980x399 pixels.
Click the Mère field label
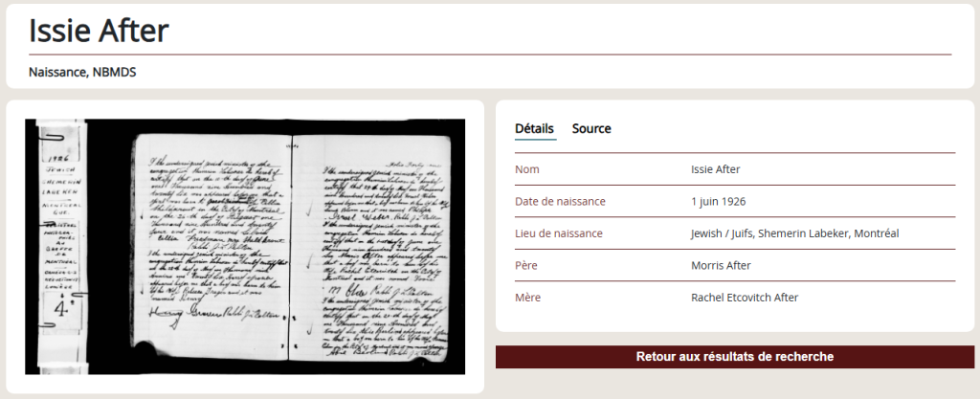[x=527, y=298]
